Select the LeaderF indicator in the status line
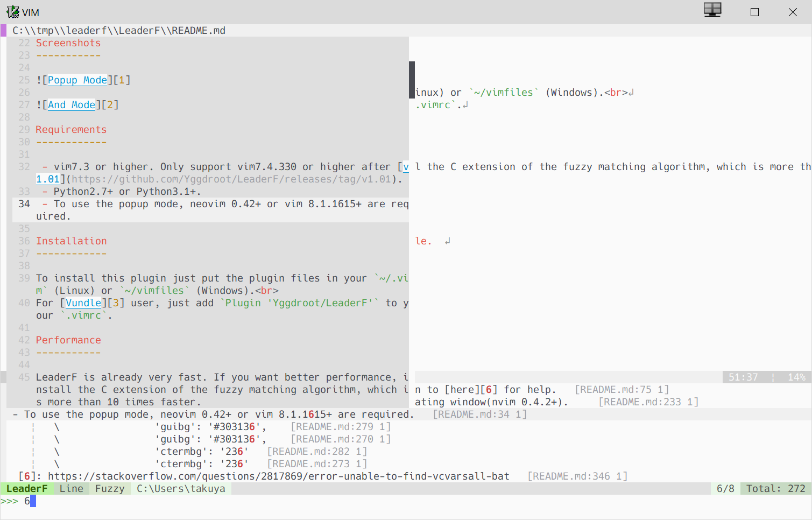The width and height of the screenshot is (812, 520). click(27, 488)
